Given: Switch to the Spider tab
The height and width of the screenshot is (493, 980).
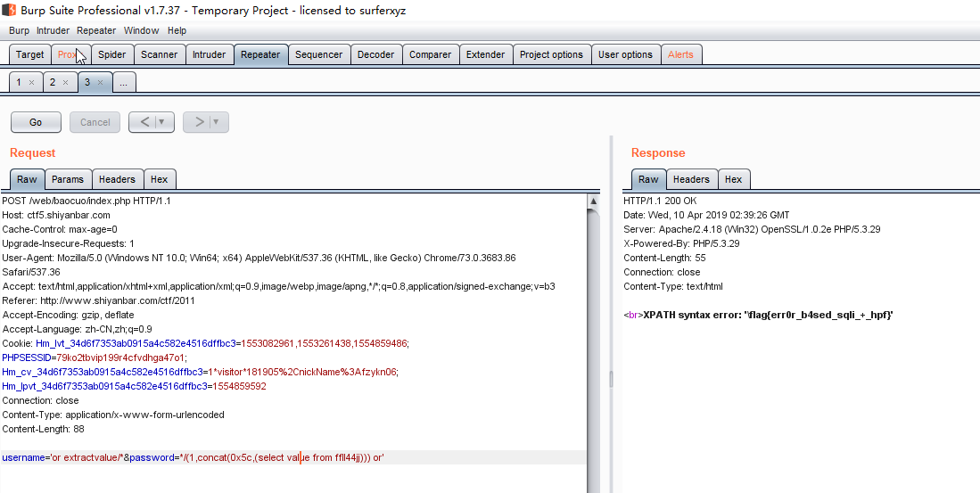Looking at the screenshot, I should (x=111, y=54).
